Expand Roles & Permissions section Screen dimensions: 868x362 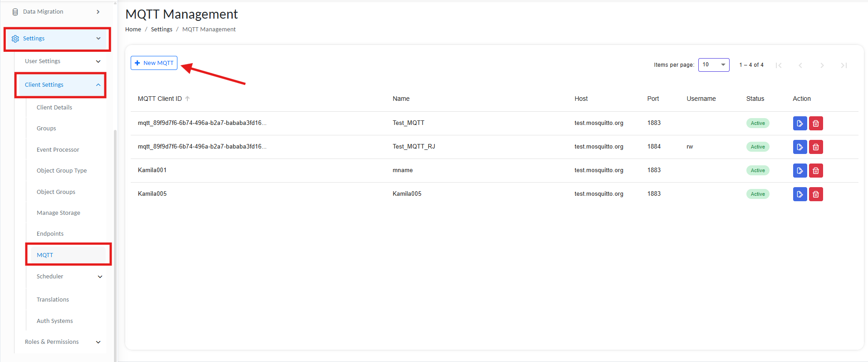click(98, 342)
